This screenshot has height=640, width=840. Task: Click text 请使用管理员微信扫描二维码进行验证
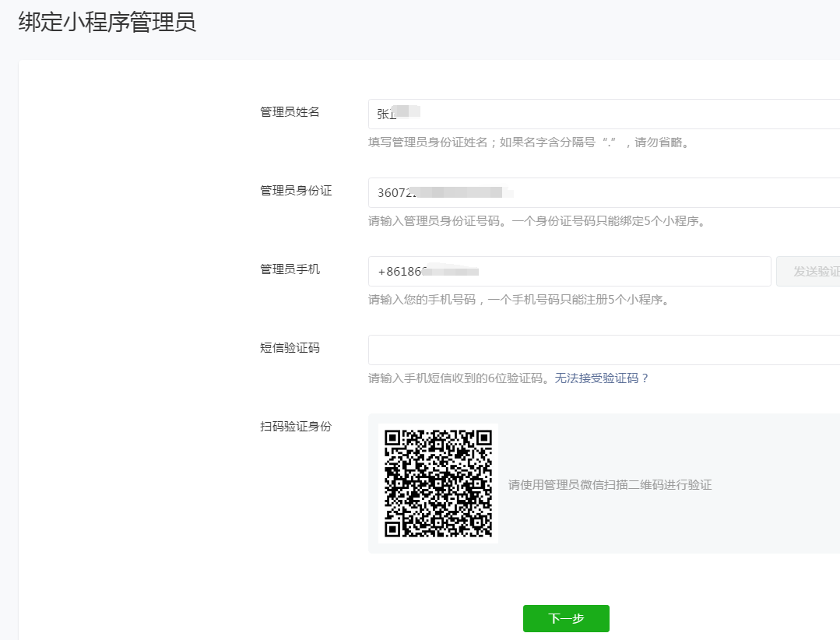tap(610, 485)
